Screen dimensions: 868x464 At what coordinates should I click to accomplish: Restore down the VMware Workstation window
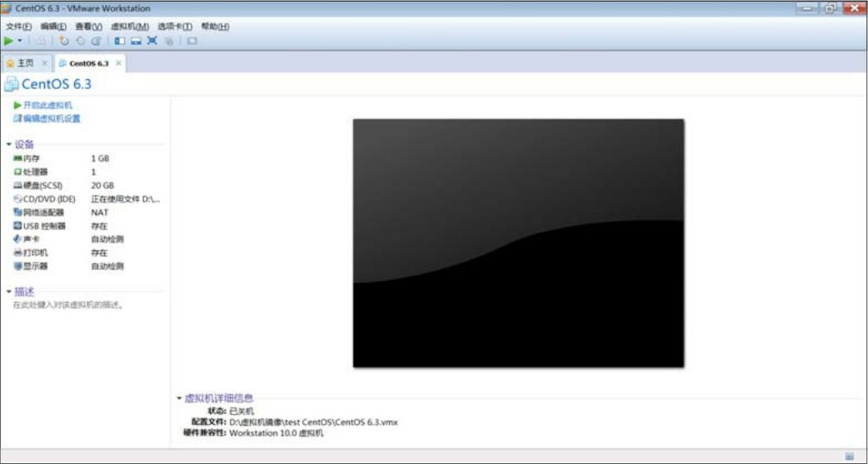[830, 8]
